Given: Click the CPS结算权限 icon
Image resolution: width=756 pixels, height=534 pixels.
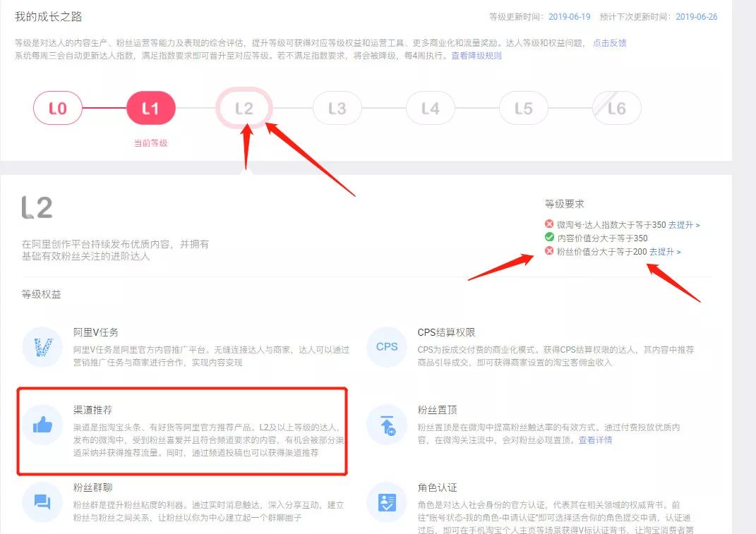Looking at the screenshot, I should (x=385, y=347).
